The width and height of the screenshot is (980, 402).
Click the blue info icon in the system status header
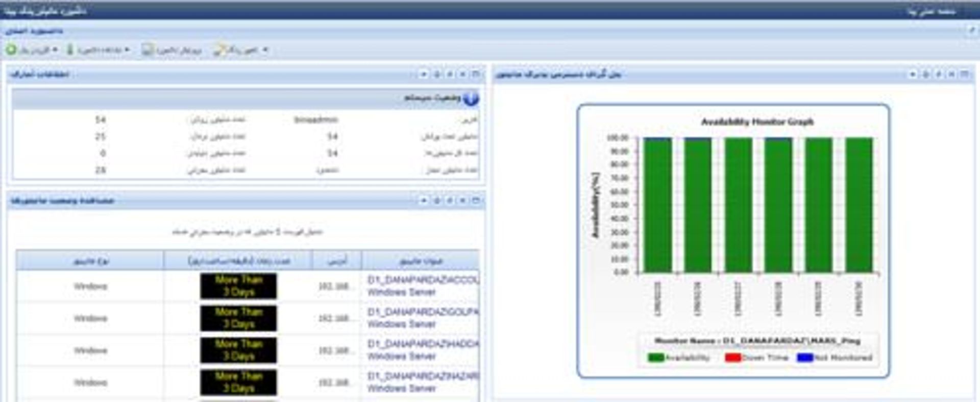[470, 98]
